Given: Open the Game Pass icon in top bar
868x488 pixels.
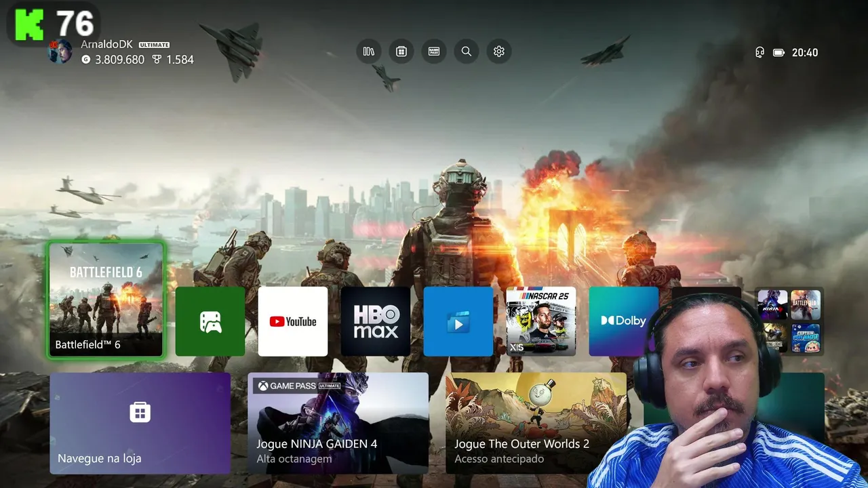Looking at the screenshot, I should [434, 52].
